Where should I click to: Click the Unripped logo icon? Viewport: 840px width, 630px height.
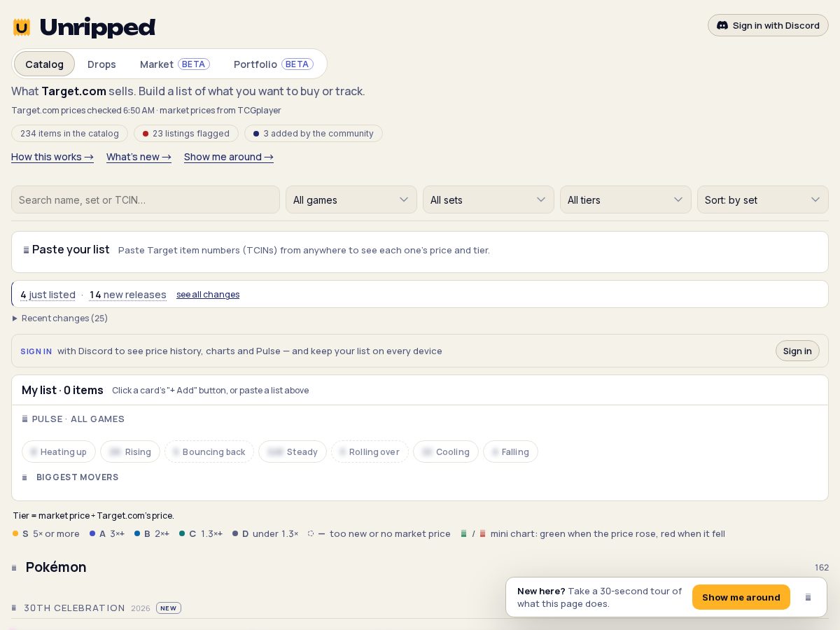22,27
